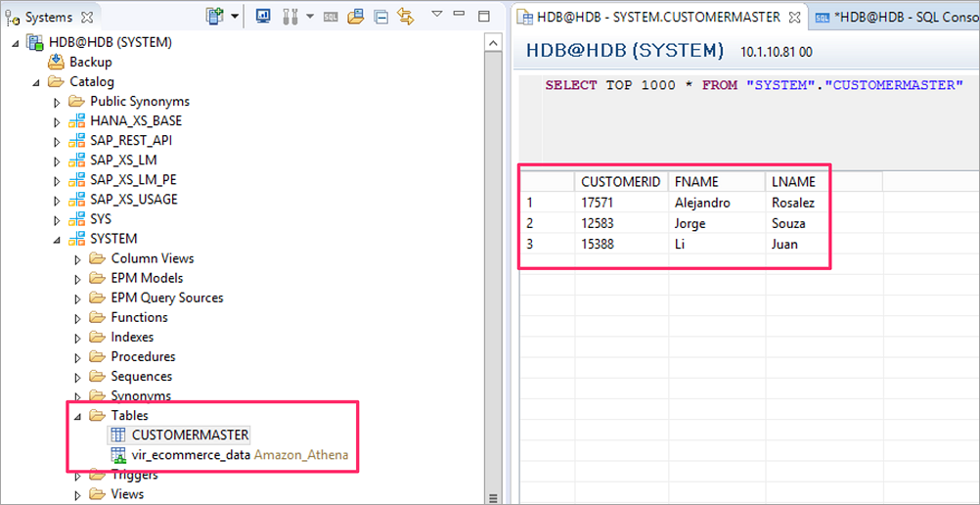
Task: Close the Systems view tab
Action: (87, 18)
